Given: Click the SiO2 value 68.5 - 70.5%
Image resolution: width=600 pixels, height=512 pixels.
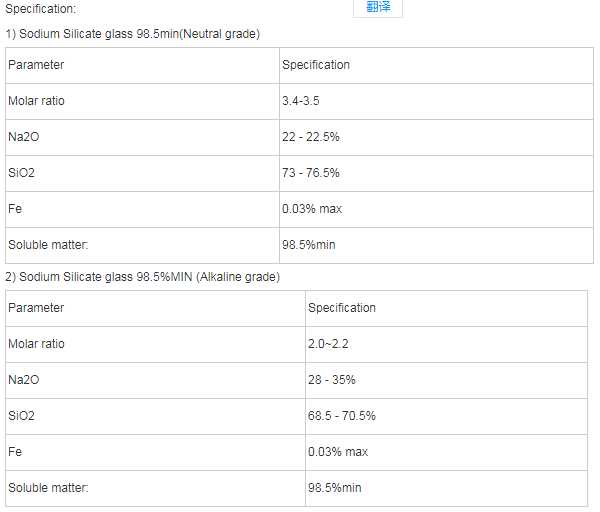Looking at the screenshot, I should point(342,416).
